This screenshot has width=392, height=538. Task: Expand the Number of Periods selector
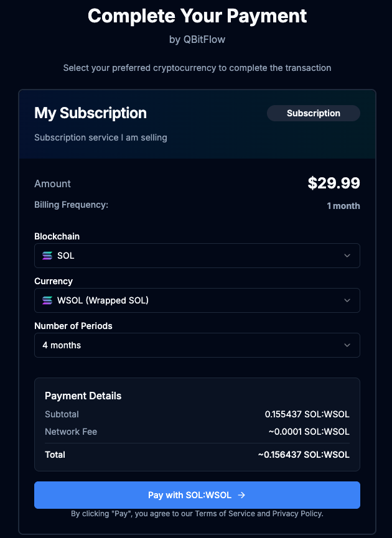(x=197, y=345)
